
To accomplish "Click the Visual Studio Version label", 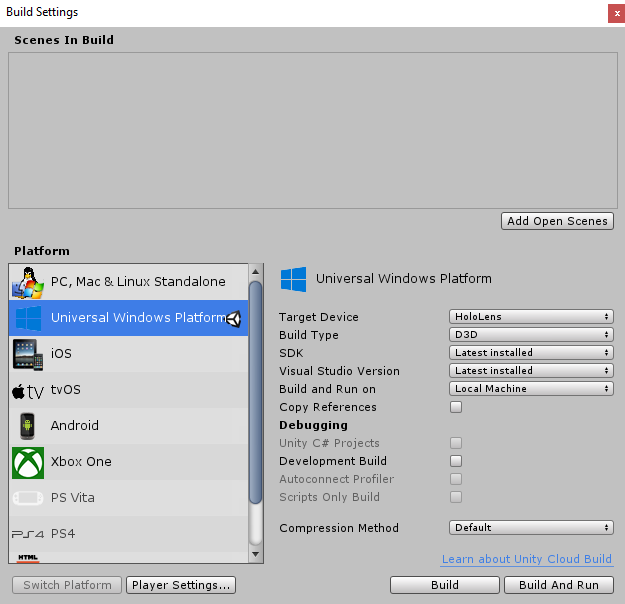I will click(339, 371).
